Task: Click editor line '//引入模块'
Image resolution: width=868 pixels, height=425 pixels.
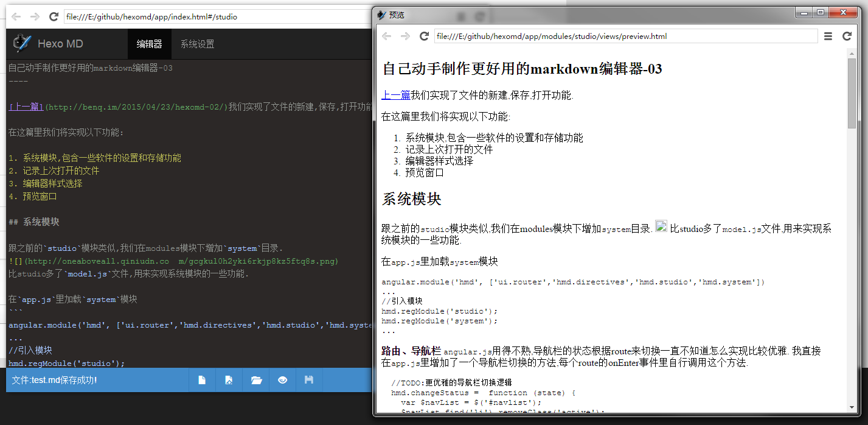Action: pos(30,351)
